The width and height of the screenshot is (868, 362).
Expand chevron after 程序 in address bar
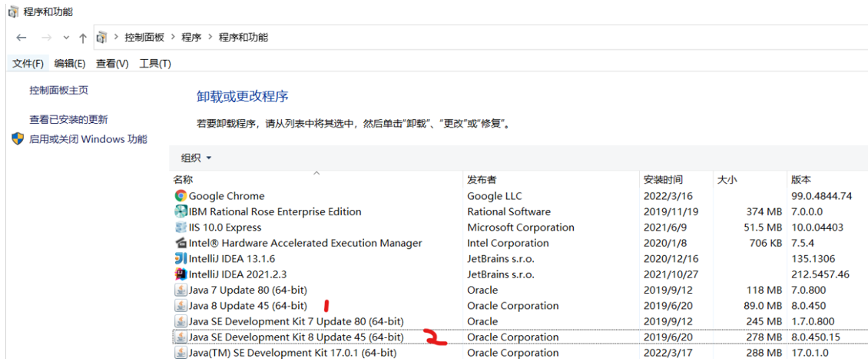pyautogui.click(x=210, y=37)
